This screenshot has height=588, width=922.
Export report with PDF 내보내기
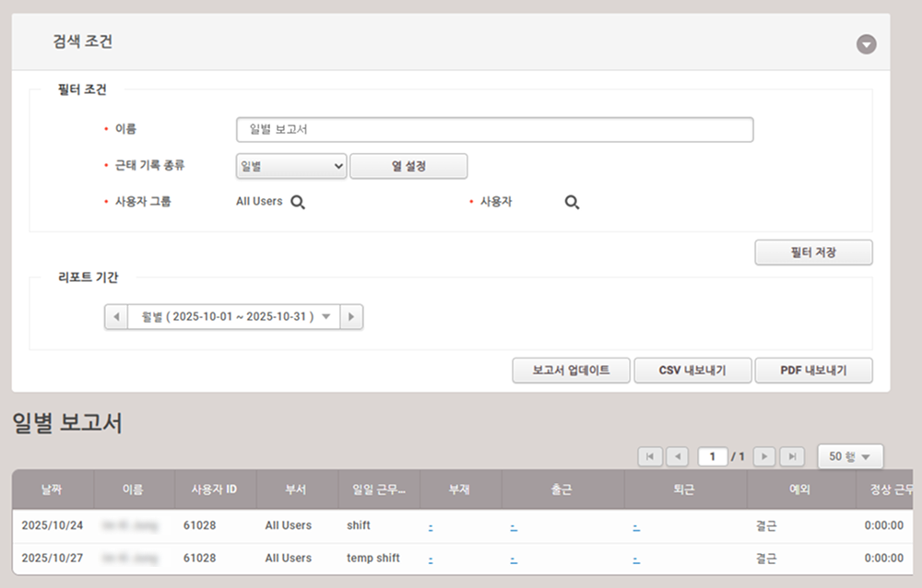coord(813,370)
